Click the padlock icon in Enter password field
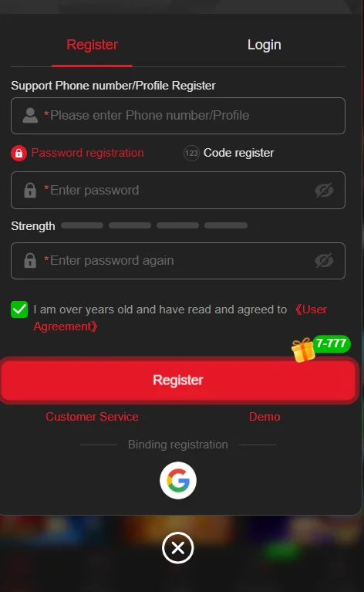 tap(30, 191)
